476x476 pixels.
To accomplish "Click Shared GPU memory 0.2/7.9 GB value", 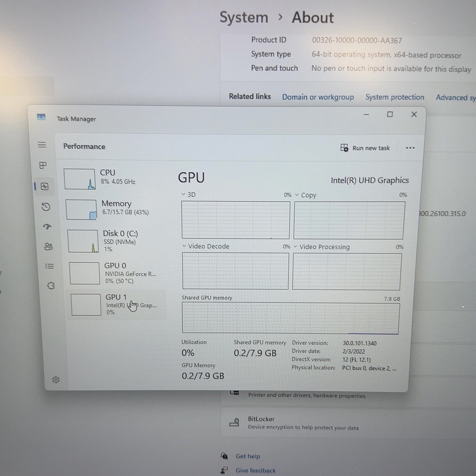I will point(255,353).
